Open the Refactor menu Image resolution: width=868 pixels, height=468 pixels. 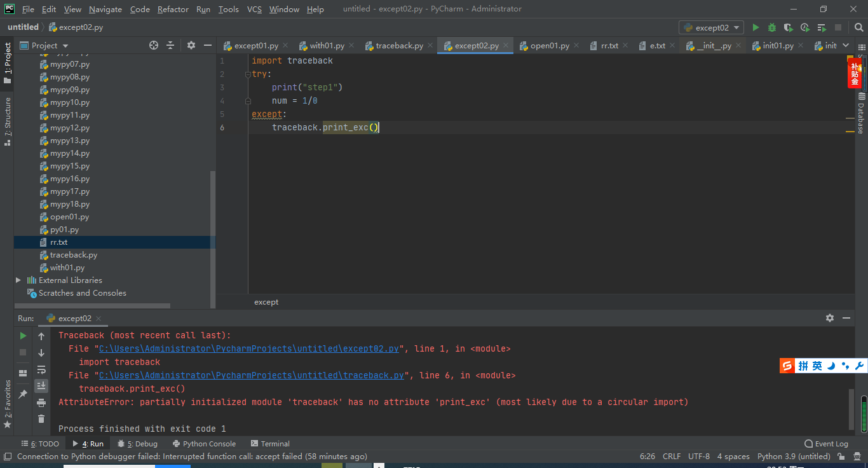point(173,9)
